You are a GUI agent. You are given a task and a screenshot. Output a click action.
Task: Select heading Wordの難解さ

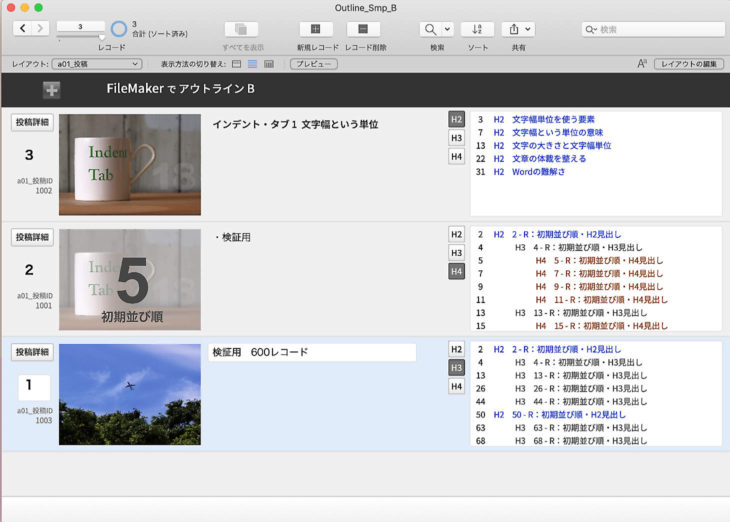(538, 171)
